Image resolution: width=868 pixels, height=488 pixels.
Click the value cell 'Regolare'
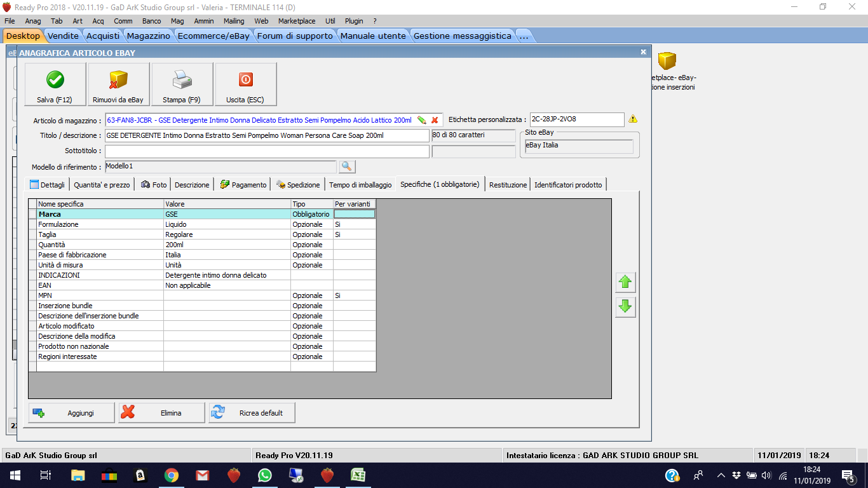[227, 234]
